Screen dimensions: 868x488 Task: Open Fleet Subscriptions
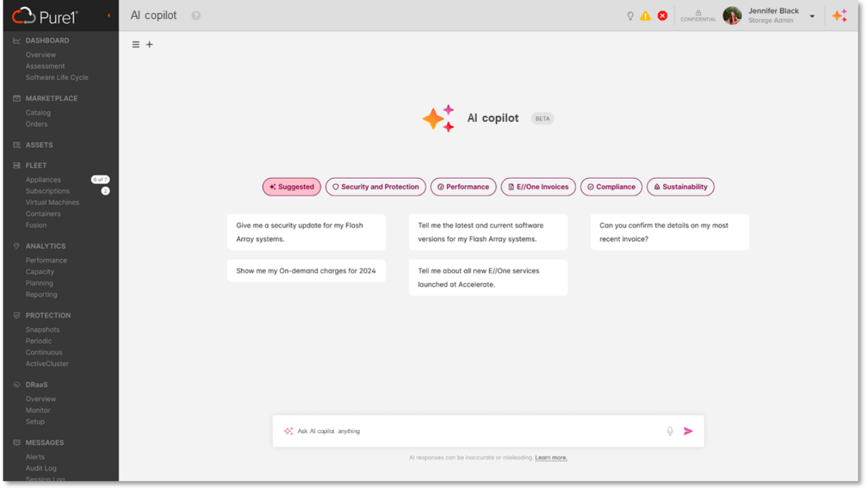(47, 191)
